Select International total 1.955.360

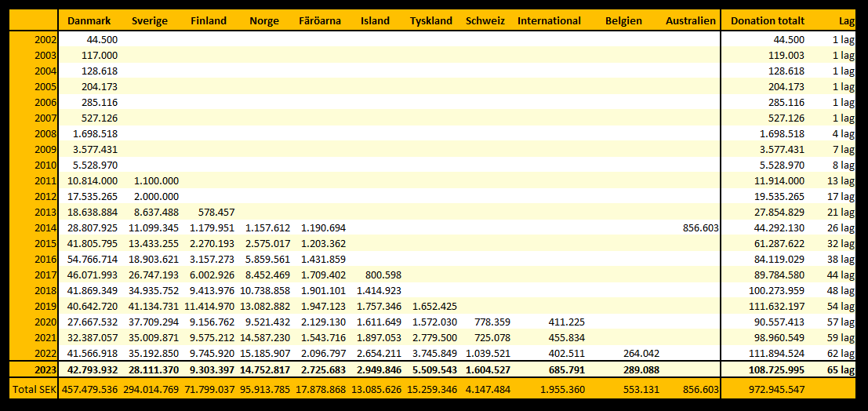point(562,389)
